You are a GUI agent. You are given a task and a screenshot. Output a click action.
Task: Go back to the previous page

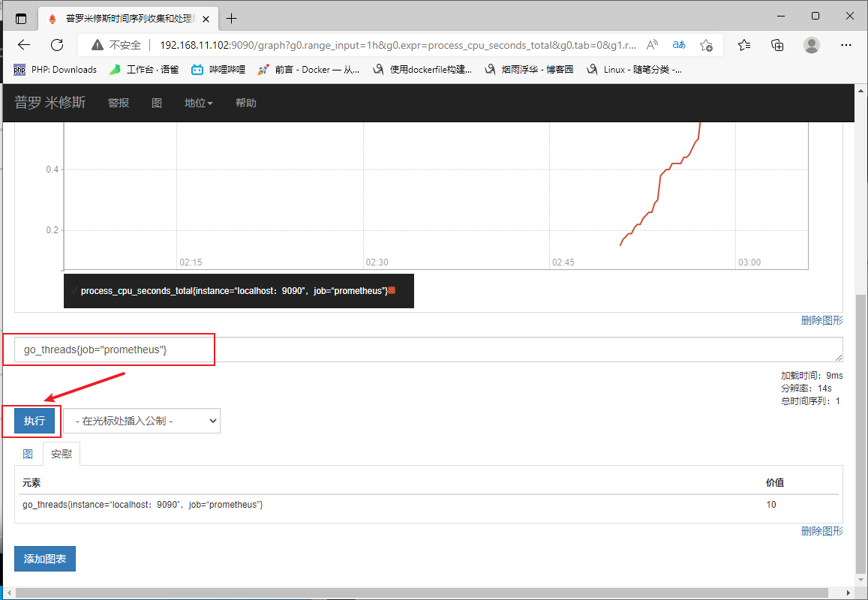point(24,45)
